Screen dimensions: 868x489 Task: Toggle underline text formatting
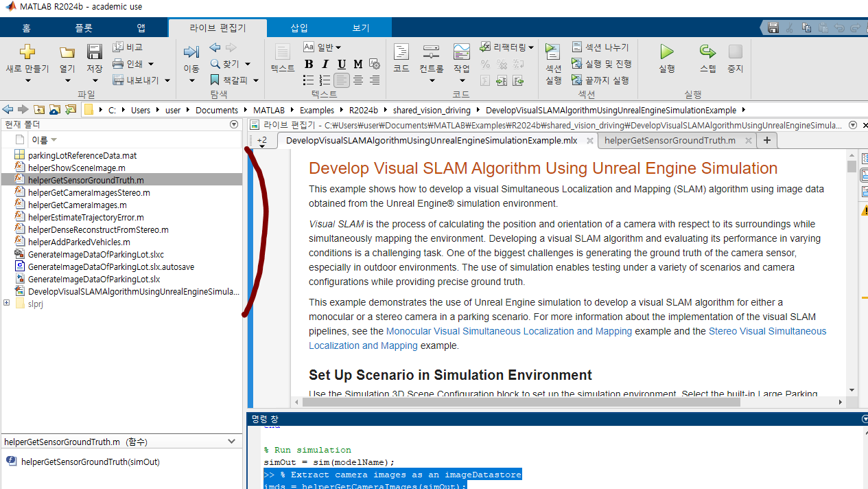point(342,64)
